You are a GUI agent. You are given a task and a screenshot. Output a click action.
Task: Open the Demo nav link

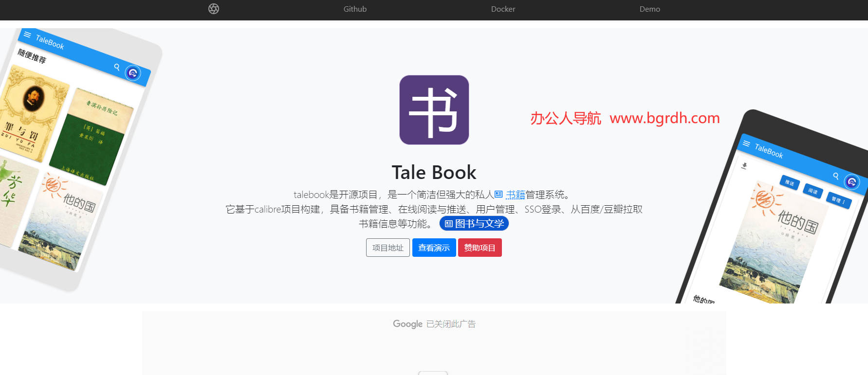pos(649,9)
